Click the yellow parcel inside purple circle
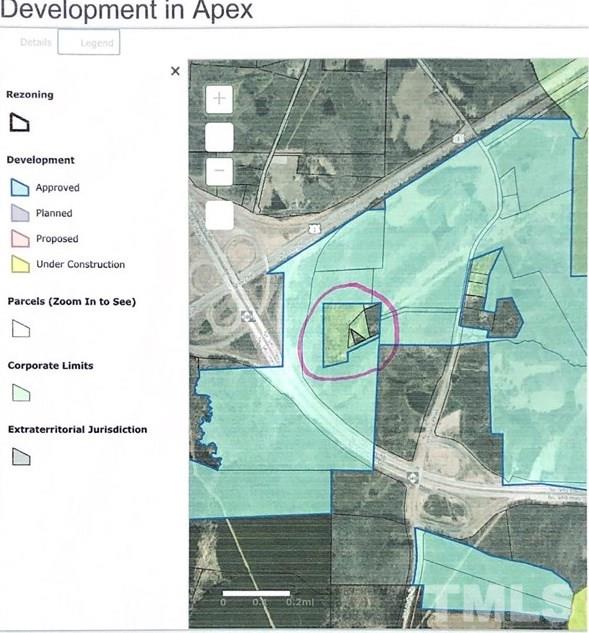Viewport: 589px width, 633px height. (x=336, y=333)
